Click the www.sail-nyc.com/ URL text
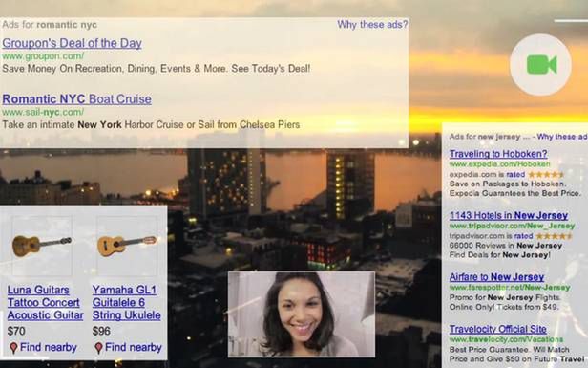Screen dimensions: 588x368 (x=43, y=112)
